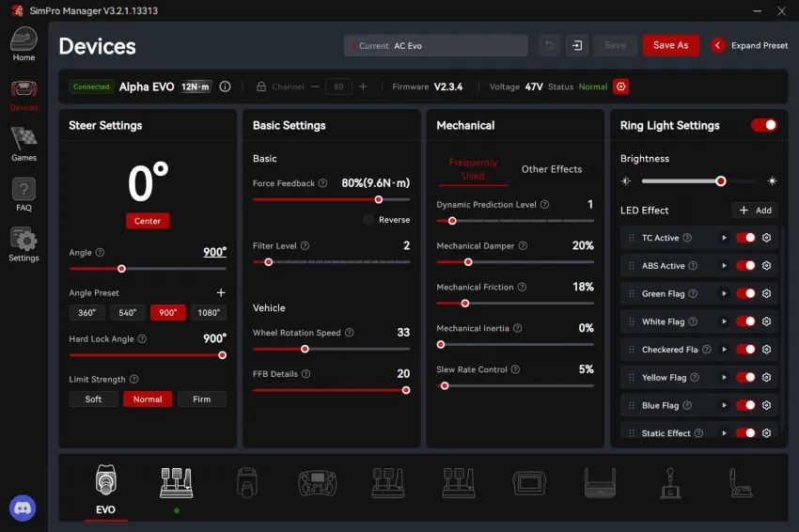
Task: Click the undo preset changes icon
Action: (x=549, y=45)
